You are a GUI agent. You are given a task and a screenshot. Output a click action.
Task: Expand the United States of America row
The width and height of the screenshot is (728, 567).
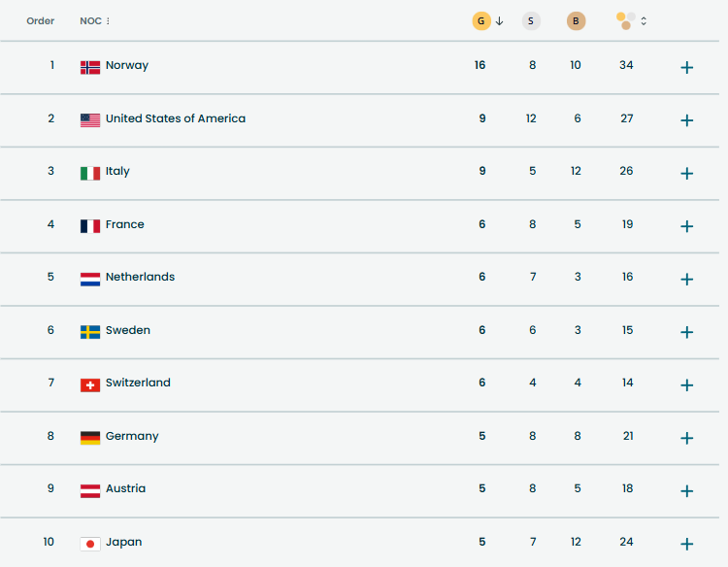pyautogui.click(x=687, y=120)
